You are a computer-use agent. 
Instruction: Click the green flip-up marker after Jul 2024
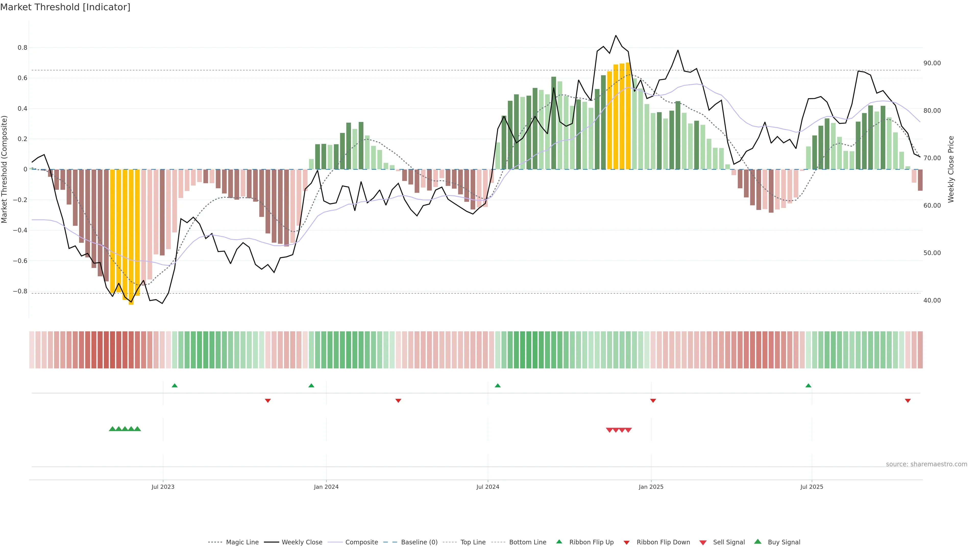pos(498,386)
